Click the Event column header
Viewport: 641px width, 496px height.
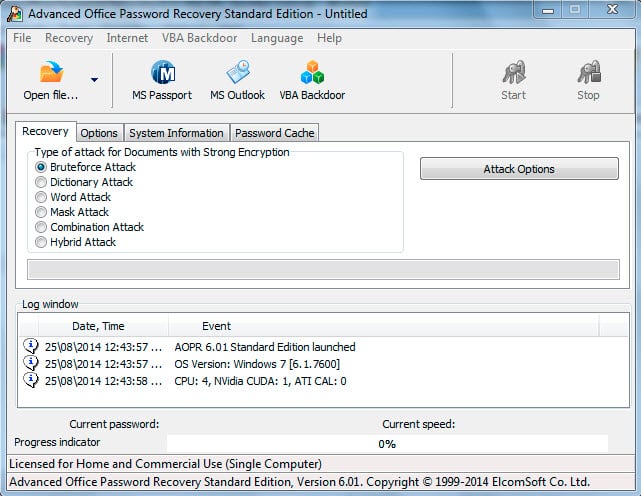point(383,326)
